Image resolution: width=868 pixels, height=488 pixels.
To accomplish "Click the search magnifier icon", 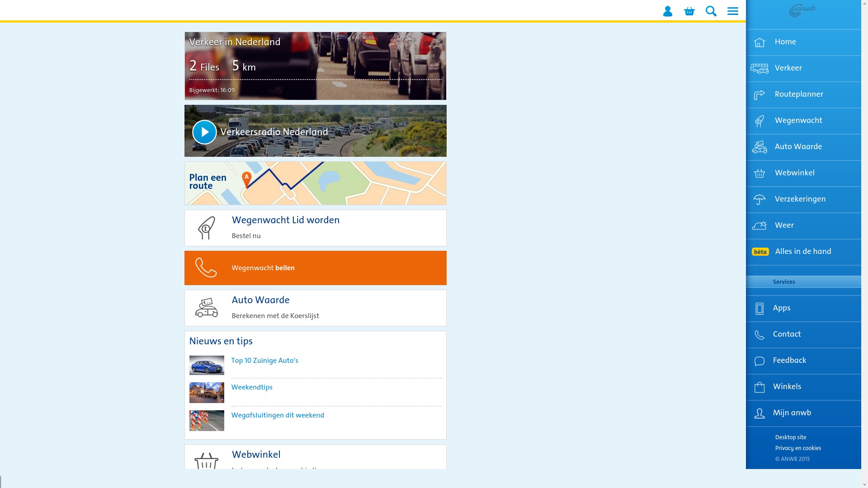I will click(711, 11).
